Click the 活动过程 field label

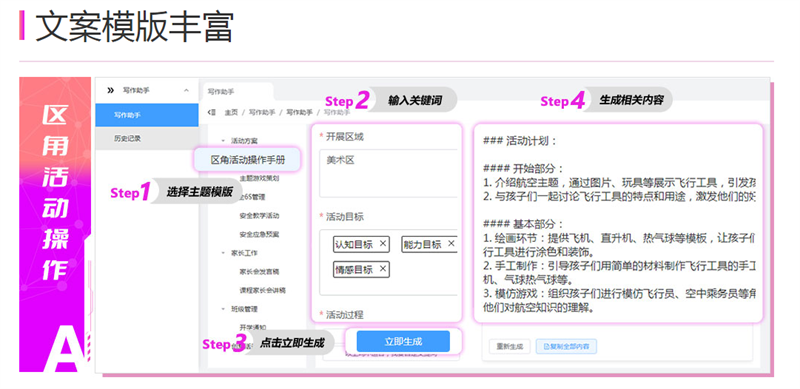pos(345,314)
